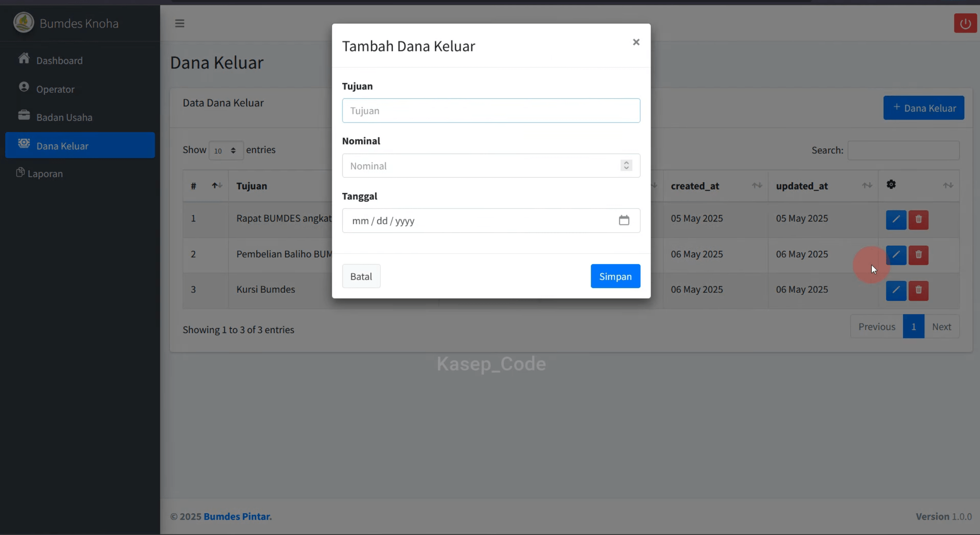The width and height of the screenshot is (980, 535).
Task: Click the Bumdes Knoha logo
Action: (x=24, y=23)
